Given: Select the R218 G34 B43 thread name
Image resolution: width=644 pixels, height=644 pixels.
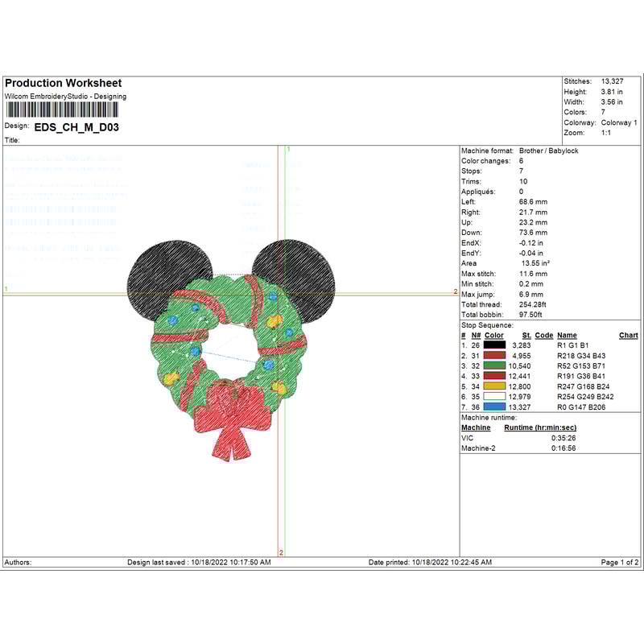Looking at the screenshot, I should pyautogui.click(x=581, y=355).
